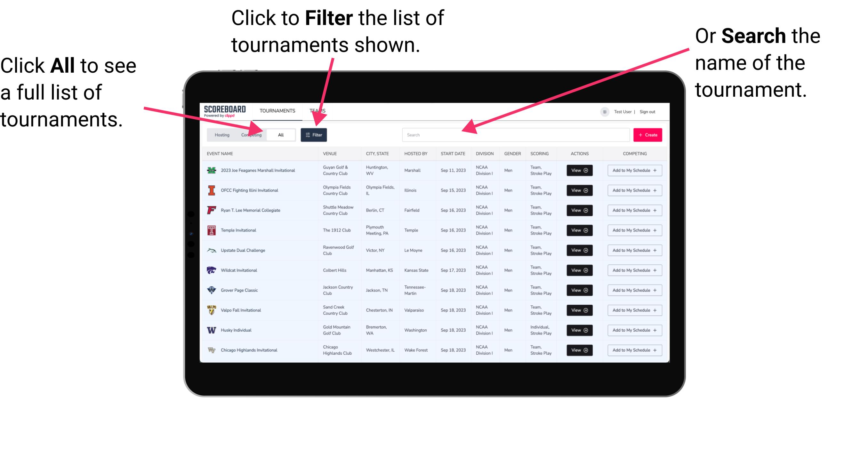Click the Fairfield team logo icon

tap(210, 210)
